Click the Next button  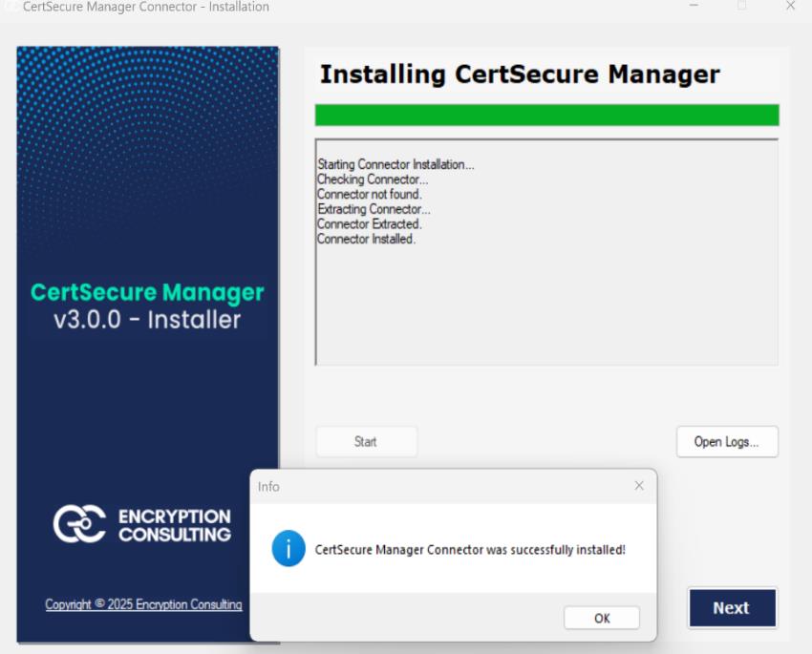pos(732,607)
